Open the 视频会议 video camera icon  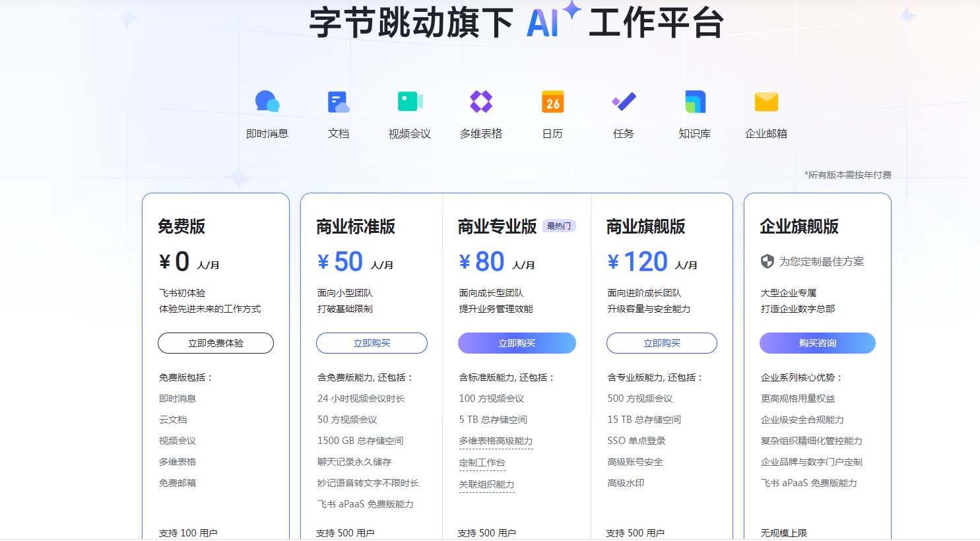click(410, 102)
